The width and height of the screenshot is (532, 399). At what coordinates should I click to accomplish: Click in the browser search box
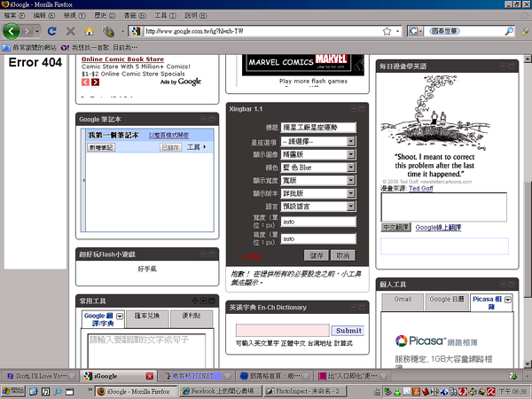[464, 31]
